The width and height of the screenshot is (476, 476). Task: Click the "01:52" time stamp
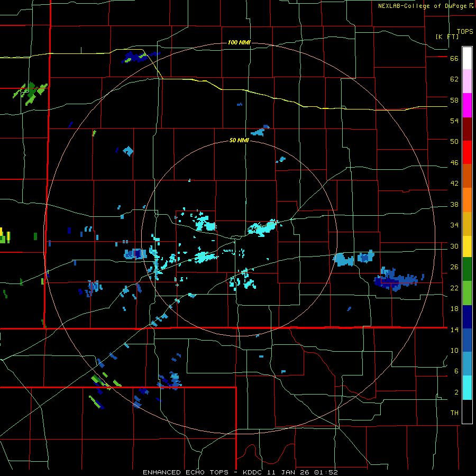(326, 472)
